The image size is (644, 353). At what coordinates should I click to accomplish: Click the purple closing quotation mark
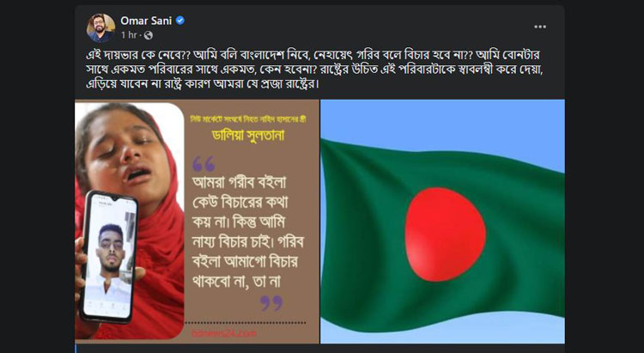click(271, 303)
